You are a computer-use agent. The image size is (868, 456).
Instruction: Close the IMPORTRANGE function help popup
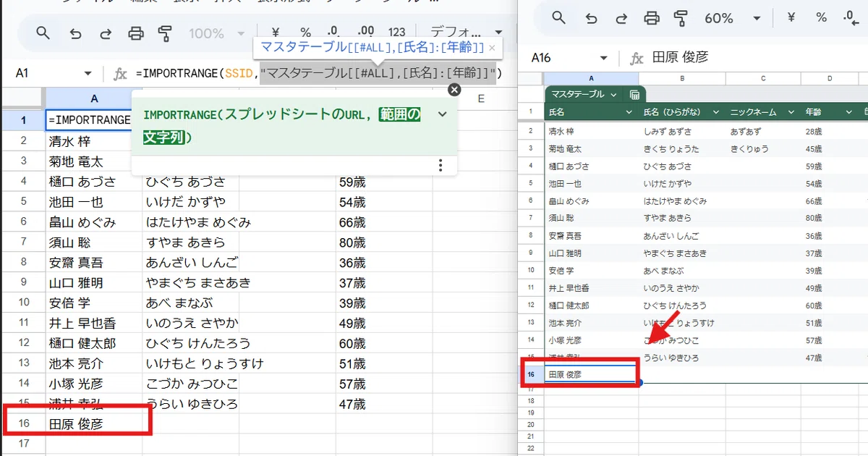tap(454, 90)
